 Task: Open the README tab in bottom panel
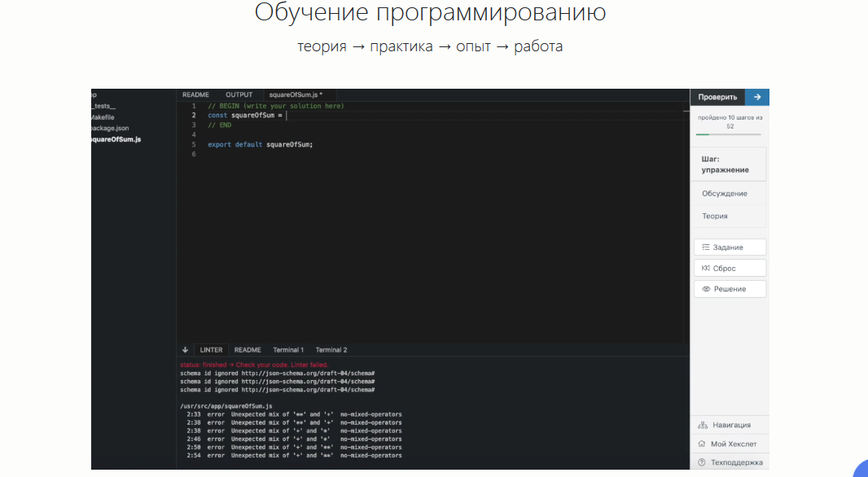coord(248,350)
